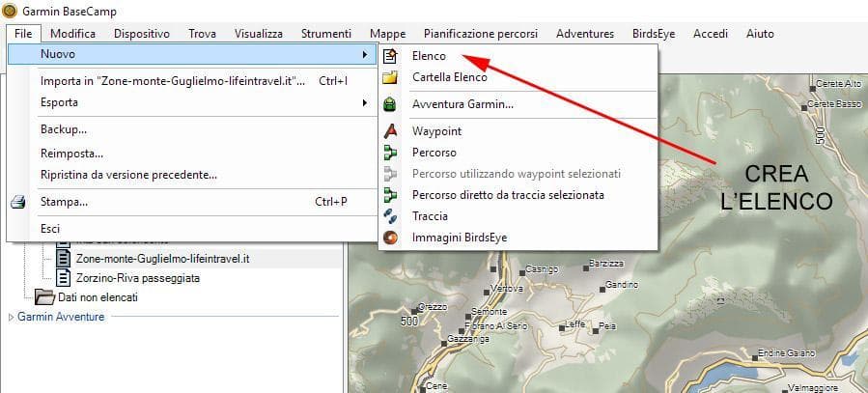Open the Trova menu
This screenshot has height=393, width=868.
(x=202, y=34)
